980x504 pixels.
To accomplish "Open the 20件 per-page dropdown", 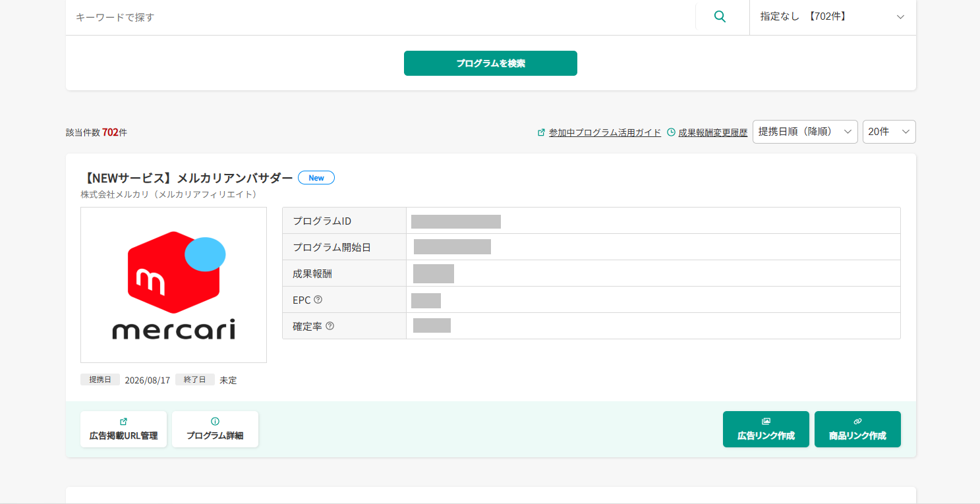I will pyautogui.click(x=889, y=132).
